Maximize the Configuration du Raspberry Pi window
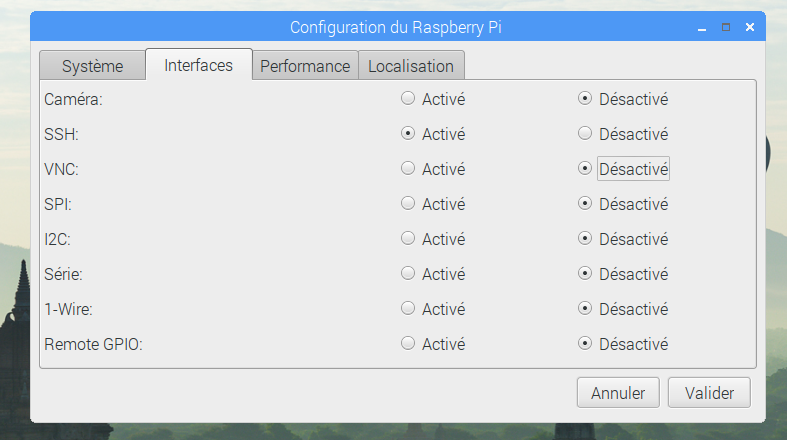Screen dimensions: 787x440 pyautogui.click(x=726, y=27)
